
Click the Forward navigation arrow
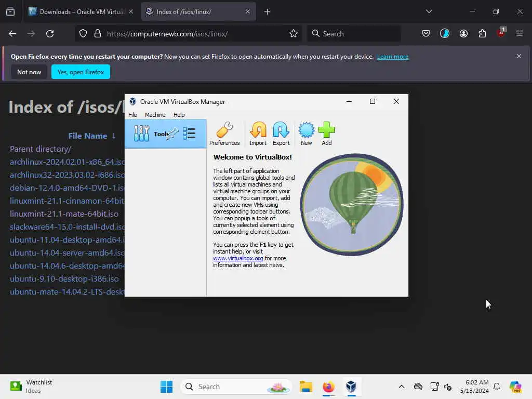[31, 34]
